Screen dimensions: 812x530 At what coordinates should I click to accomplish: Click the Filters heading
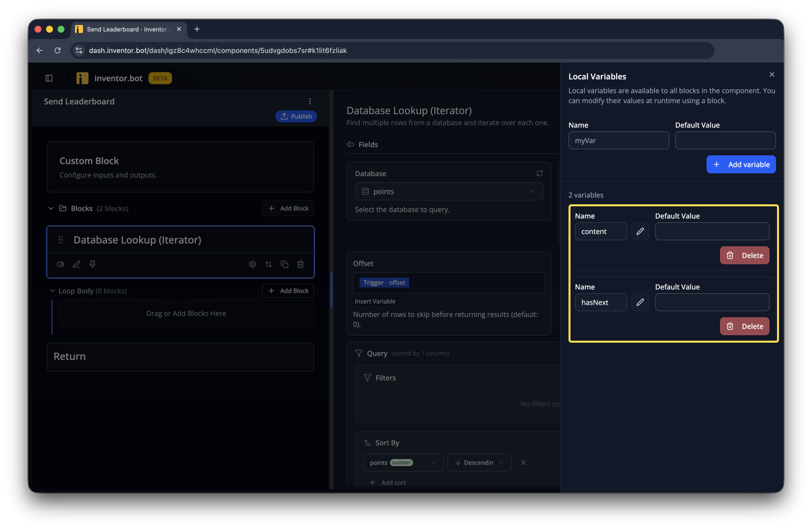pyautogui.click(x=385, y=378)
